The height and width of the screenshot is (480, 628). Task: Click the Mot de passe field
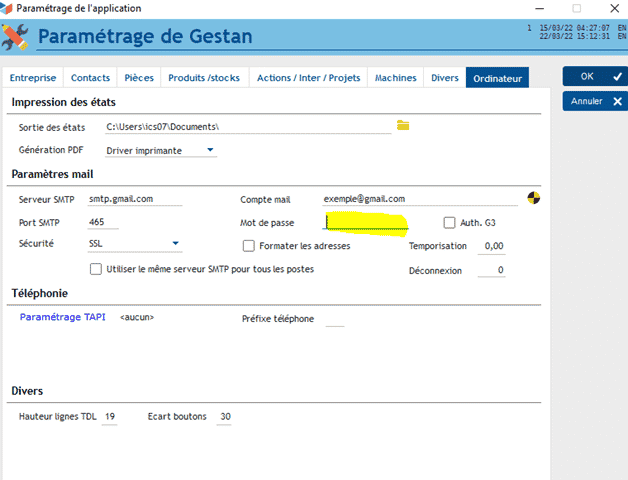click(x=365, y=223)
